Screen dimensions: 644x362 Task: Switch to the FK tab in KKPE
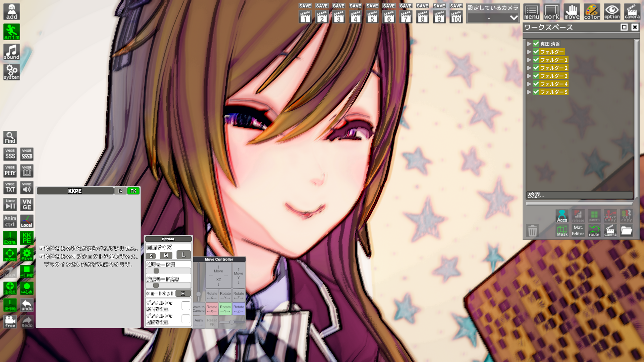pos(133,191)
